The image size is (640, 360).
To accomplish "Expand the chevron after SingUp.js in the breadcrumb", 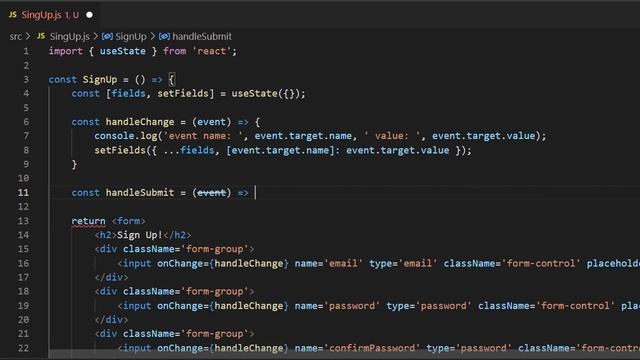I will (96, 36).
